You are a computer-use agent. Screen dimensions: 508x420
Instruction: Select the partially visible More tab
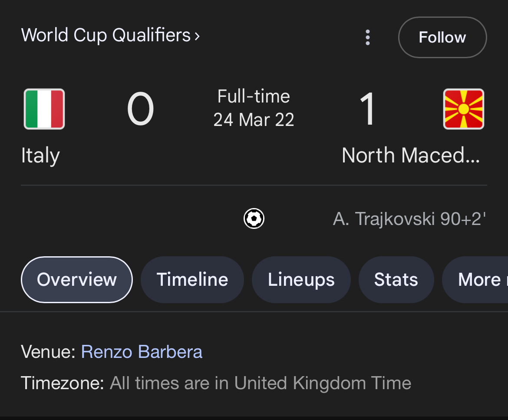coord(475,280)
